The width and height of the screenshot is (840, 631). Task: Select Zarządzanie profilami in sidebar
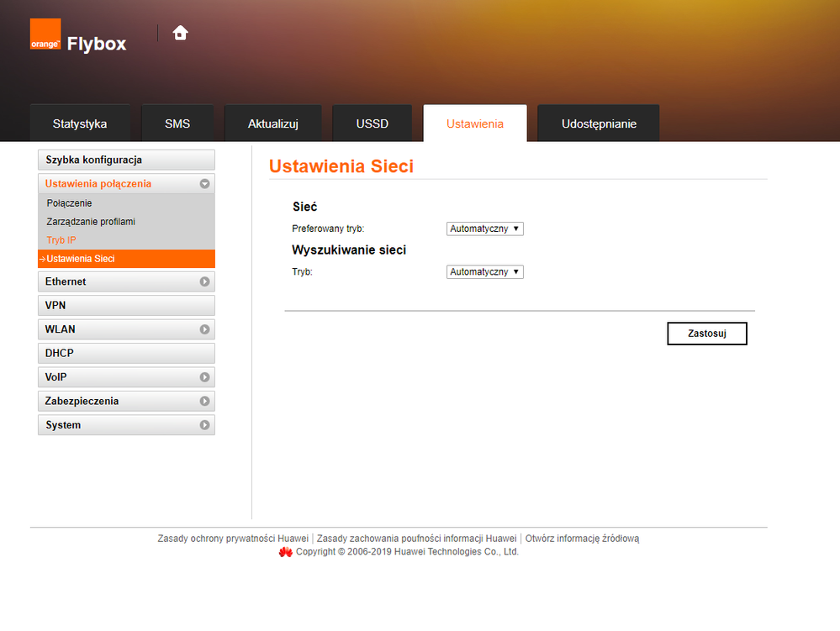(x=91, y=222)
